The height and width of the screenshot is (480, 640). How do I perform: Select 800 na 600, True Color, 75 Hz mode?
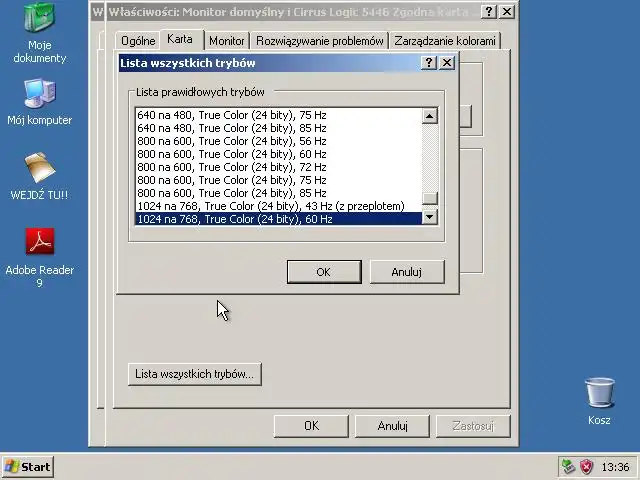point(278,180)
